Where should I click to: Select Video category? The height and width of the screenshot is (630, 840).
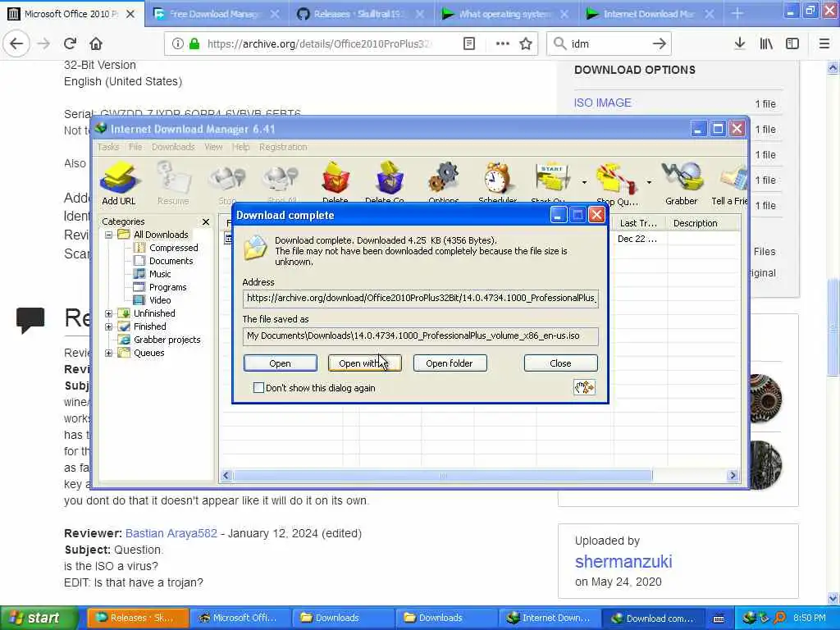click(160, 300)
